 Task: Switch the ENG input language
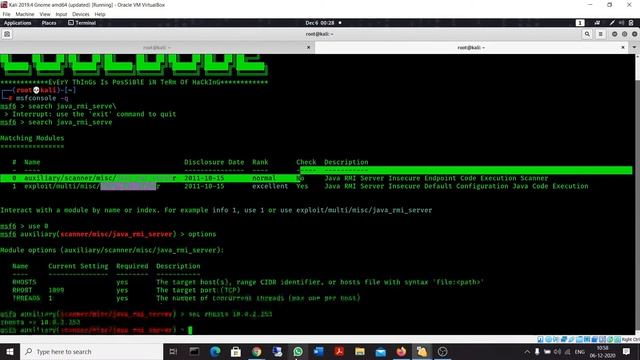(x=580, y=351)
